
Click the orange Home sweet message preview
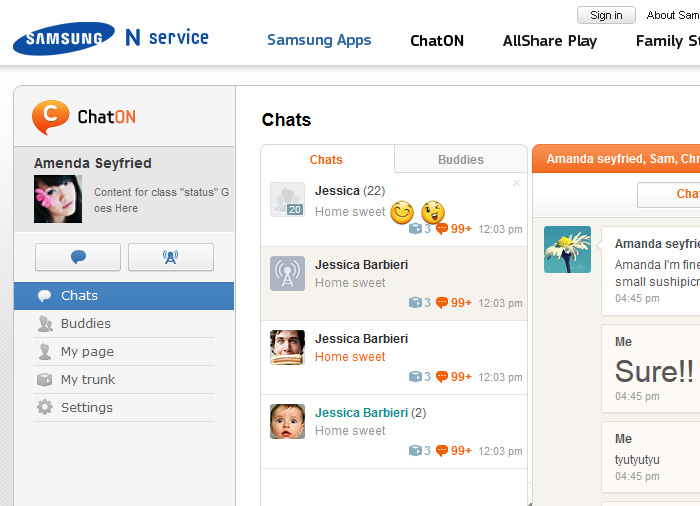pyautogui.click(x=350, y=357)
